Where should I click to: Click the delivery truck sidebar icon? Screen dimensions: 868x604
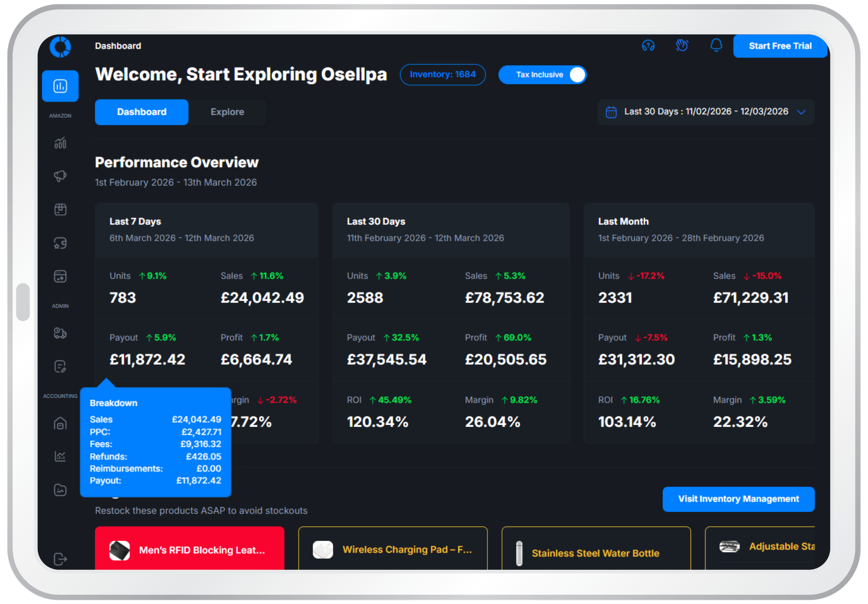tap(60, 333)
